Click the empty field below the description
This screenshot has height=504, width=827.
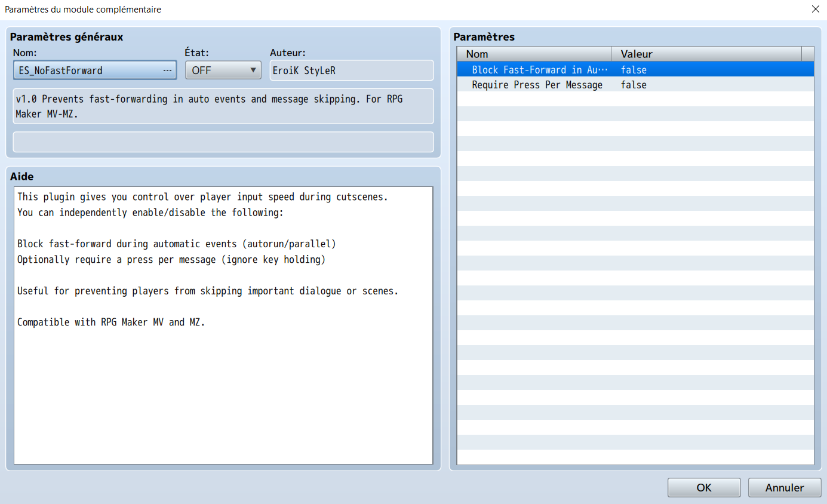tap(223, 142)
